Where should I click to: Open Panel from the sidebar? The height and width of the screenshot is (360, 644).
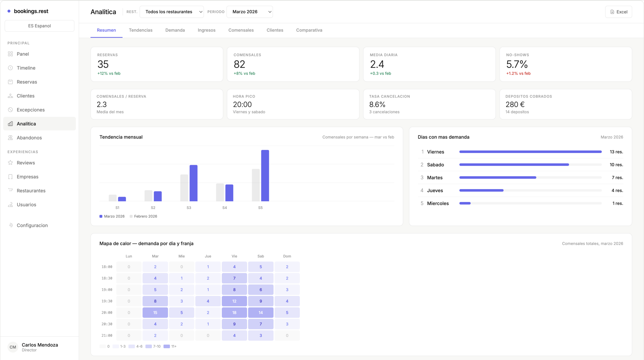[39, 54]
